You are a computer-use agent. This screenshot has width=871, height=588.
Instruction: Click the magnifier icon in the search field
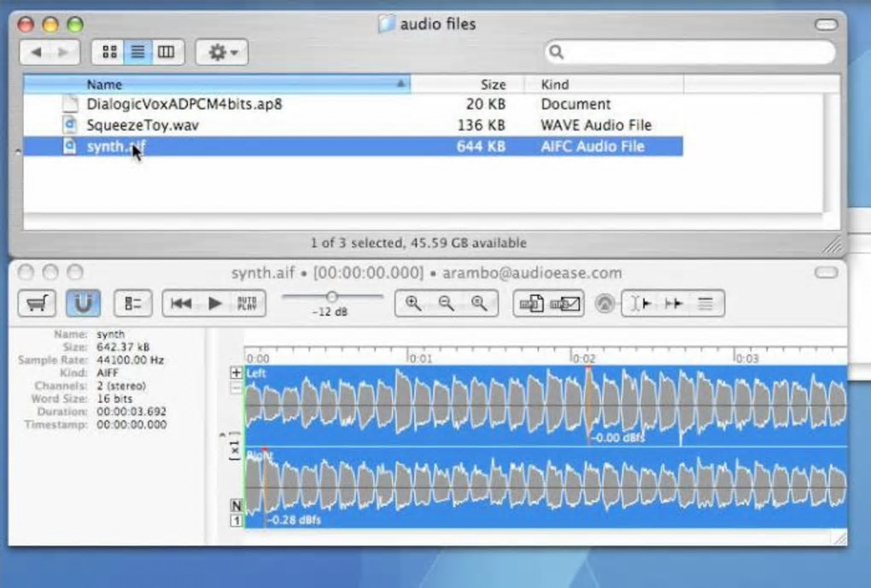click(556, 52)
